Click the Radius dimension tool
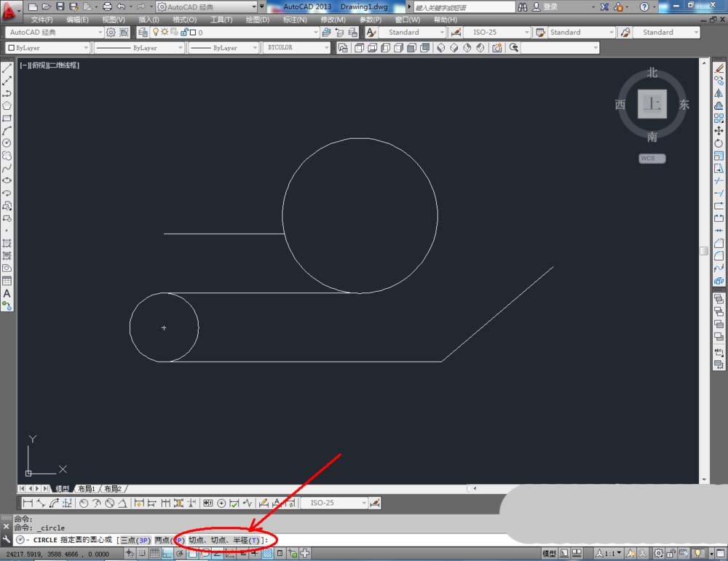The height and width of the screenshot is (561, 728). [x=84, y=503]
